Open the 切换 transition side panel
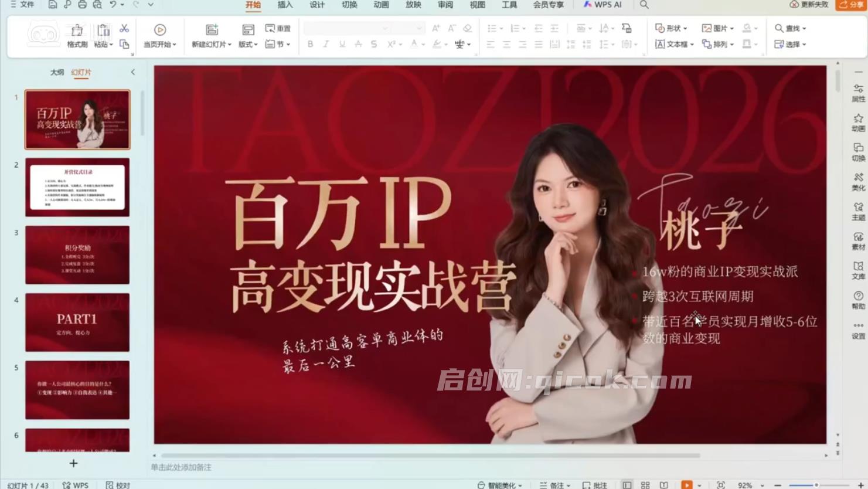The width and height of the screenshot is (868, 489). 858,152
